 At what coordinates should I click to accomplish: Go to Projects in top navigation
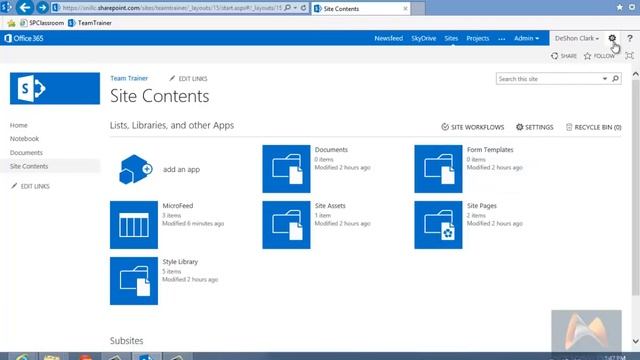pyautogui.click(x=478, y=38)
